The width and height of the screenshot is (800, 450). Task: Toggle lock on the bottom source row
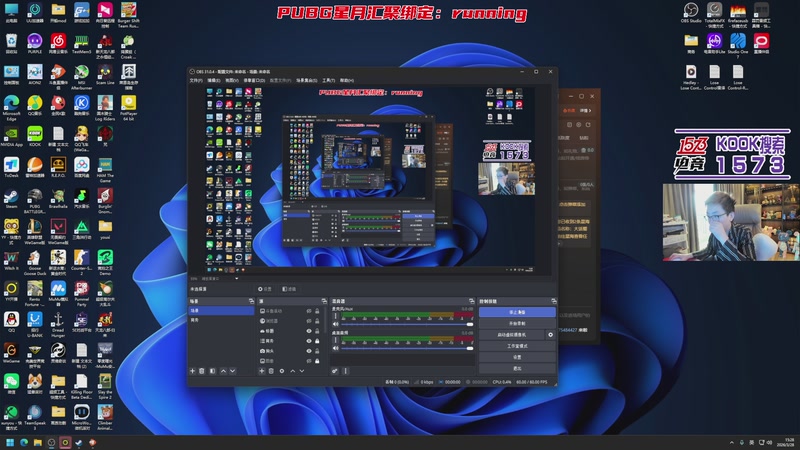[x=317, y=361]
